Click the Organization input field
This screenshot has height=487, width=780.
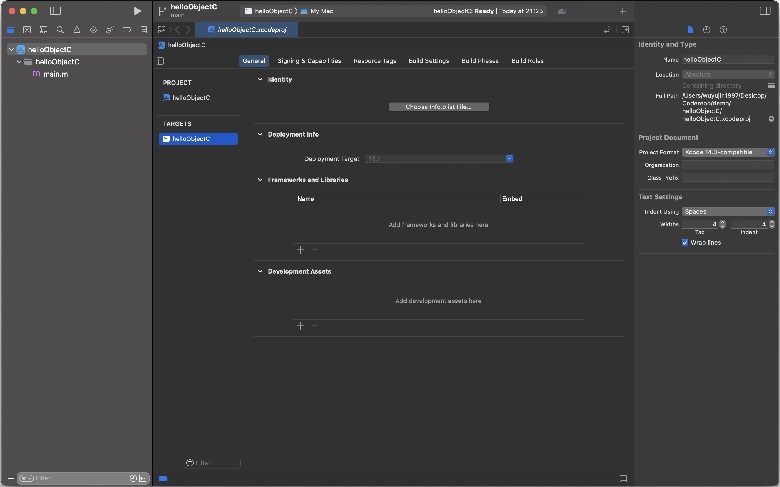coord(728,165)
